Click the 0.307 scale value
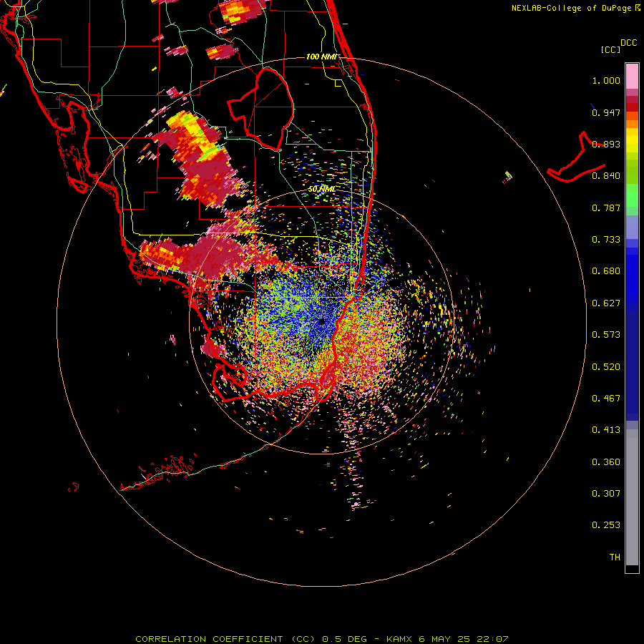The image size is (644, 644). click(606, 494)
